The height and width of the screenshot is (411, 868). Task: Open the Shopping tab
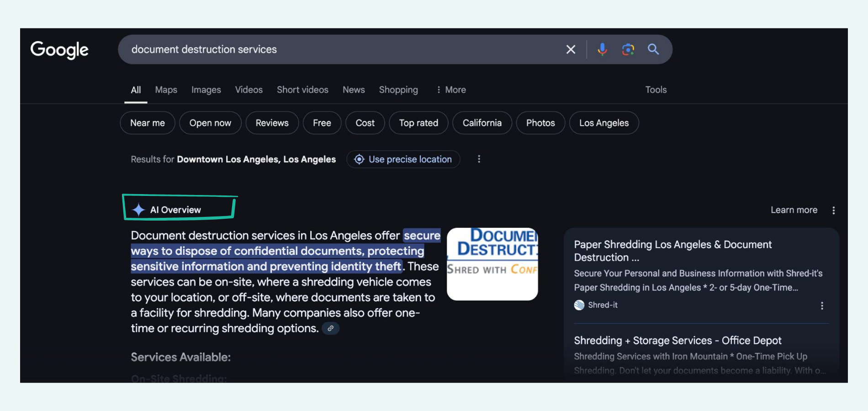point(398,90)
